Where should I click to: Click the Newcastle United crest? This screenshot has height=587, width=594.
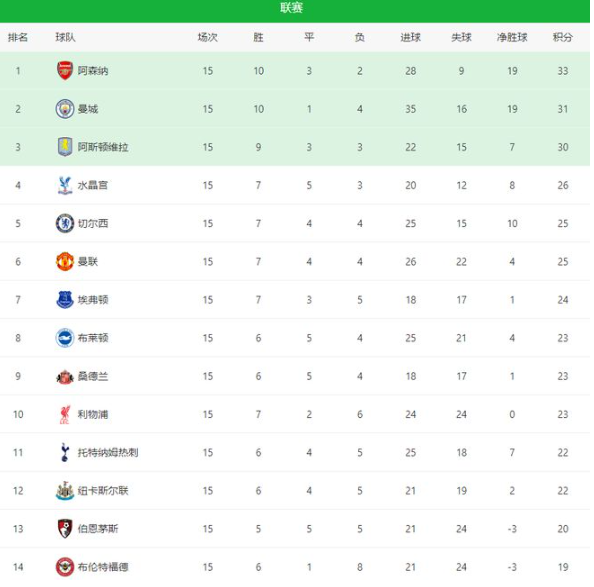pyautogui.click(x=65, y=491)
